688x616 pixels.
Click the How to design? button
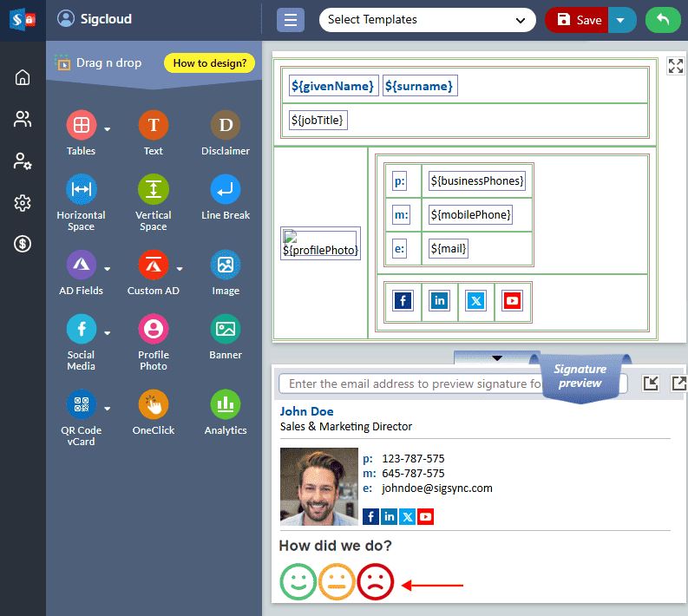(209, 63)
